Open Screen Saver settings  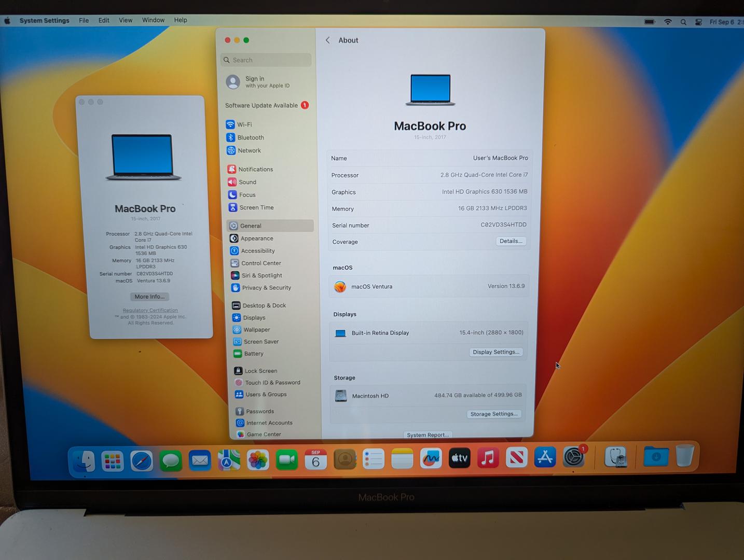point(256,342)
